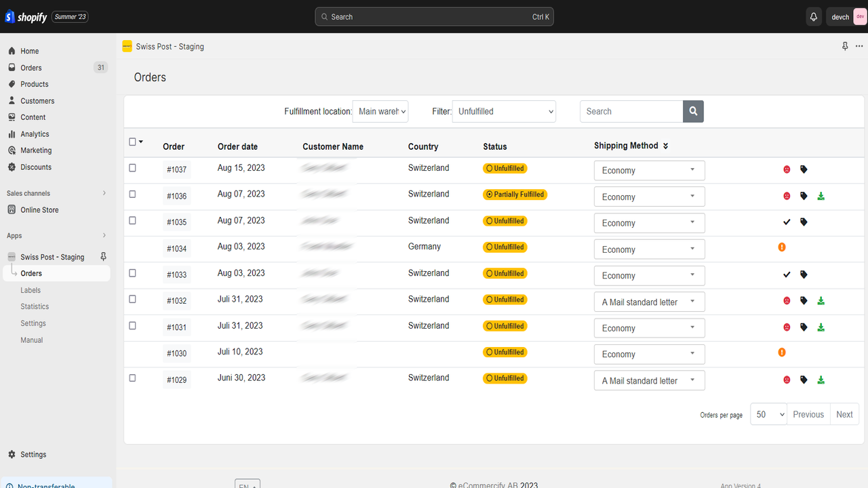The height and width of the screenshot is (488, 868).
Task: Click the red sad-face icon for order #1037
Action: coord(787,169)
